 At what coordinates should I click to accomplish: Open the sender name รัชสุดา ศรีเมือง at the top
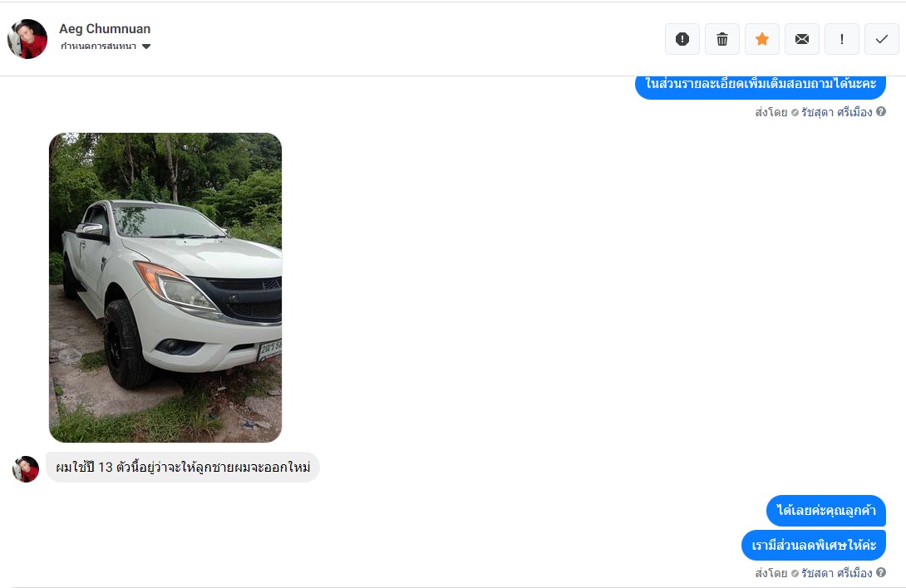pos(836,112)
